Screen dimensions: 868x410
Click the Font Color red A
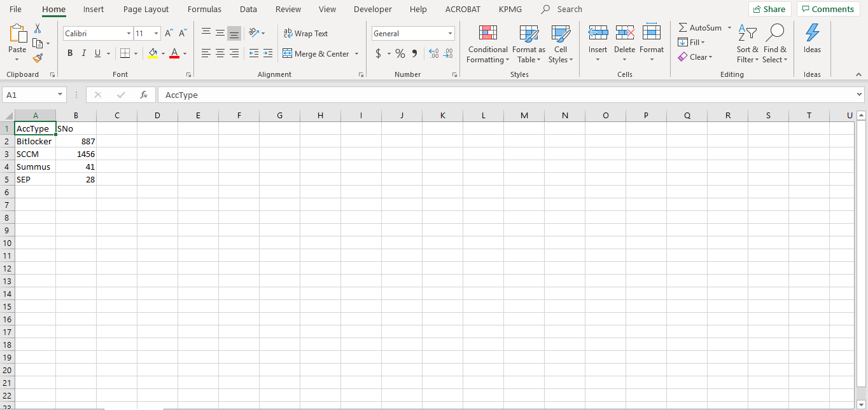click(174, 53)
